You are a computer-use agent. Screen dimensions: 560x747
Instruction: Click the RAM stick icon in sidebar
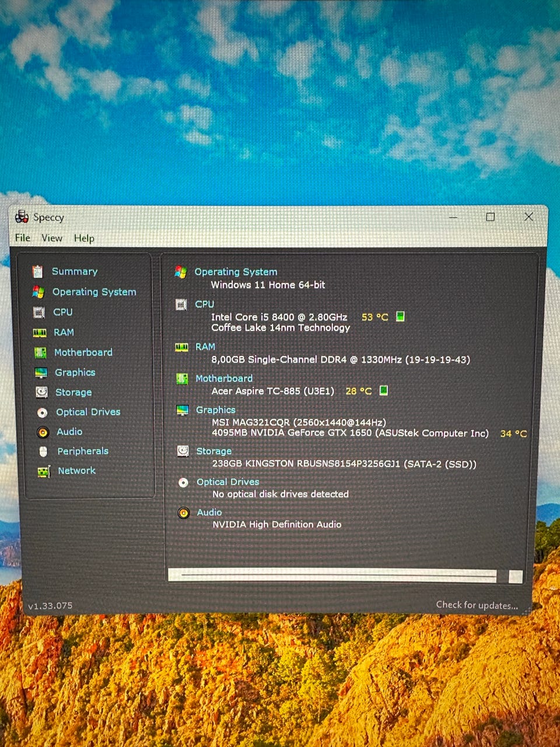pyautogui.click(x=40, y=333)
